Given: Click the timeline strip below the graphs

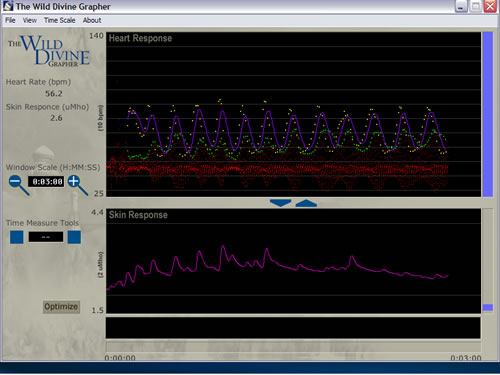Looking at the screenshot, I should click(293, 328).
